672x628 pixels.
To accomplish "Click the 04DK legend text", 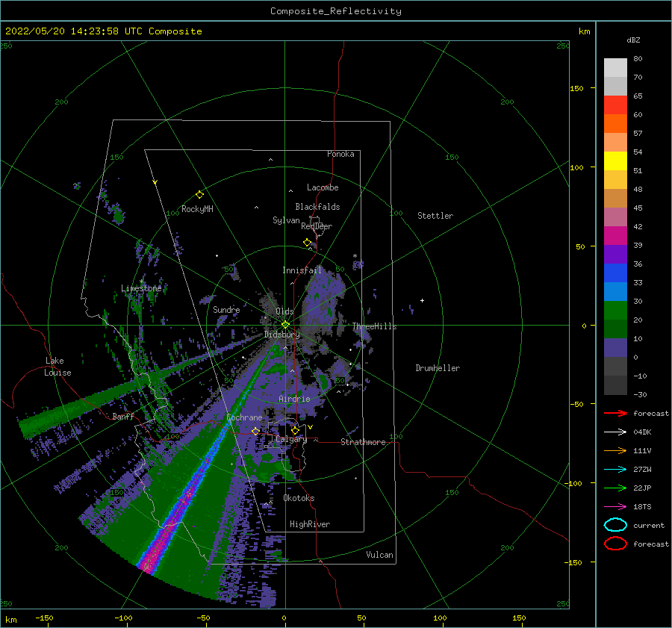I will (642, 432).
